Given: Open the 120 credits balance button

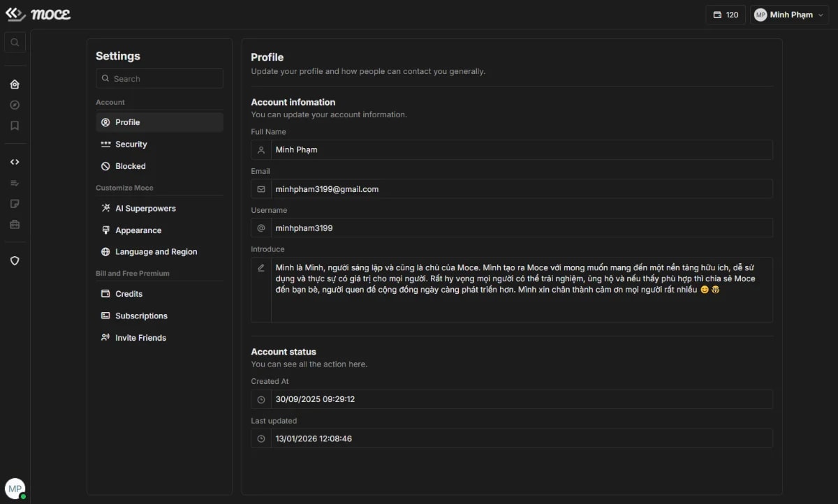Looking at the screenshot, I should pyautogui.click(x=726, y=15).
